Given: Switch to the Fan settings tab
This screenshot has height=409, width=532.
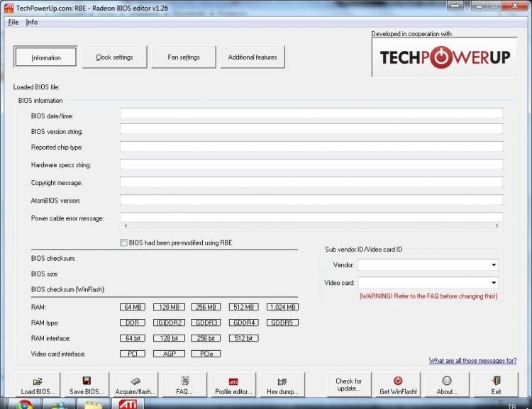Looking at the screenshot, I should [184, 57].
